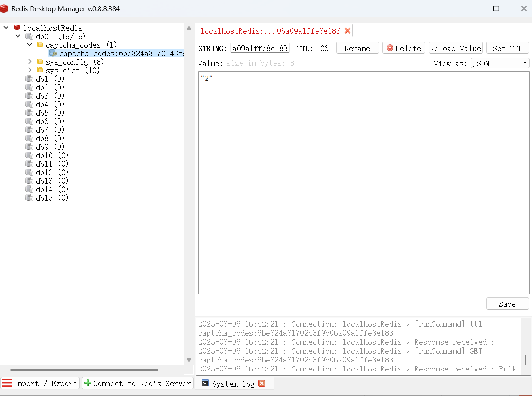
Task: Click the tree panel scroll down arrow
Action: click(x=189, y=360)
